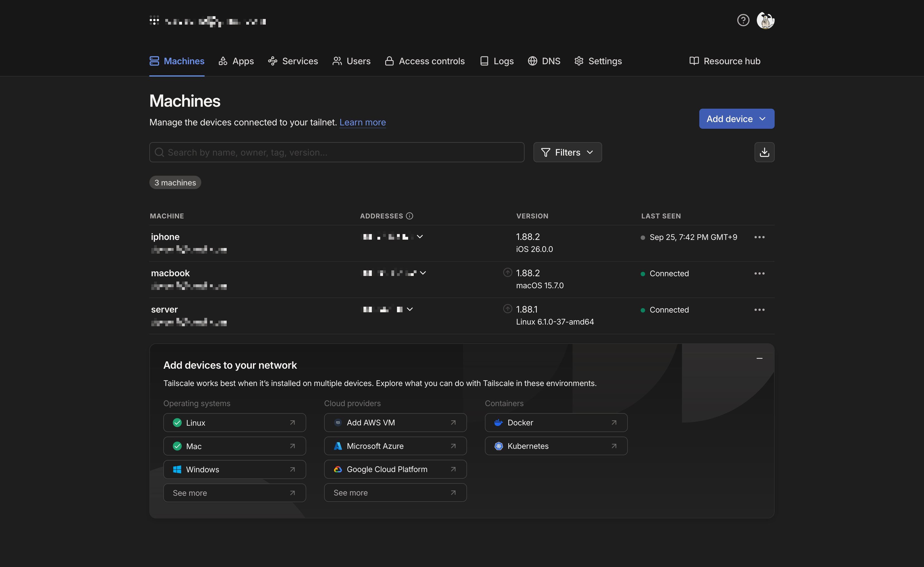Open the server row three-dot menu
The width and height of the screenshot is (924, 567).
pos(759,309)
